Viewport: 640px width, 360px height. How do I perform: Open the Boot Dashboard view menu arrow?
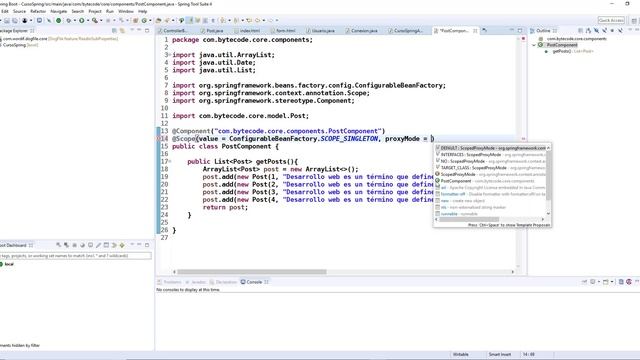132,245
